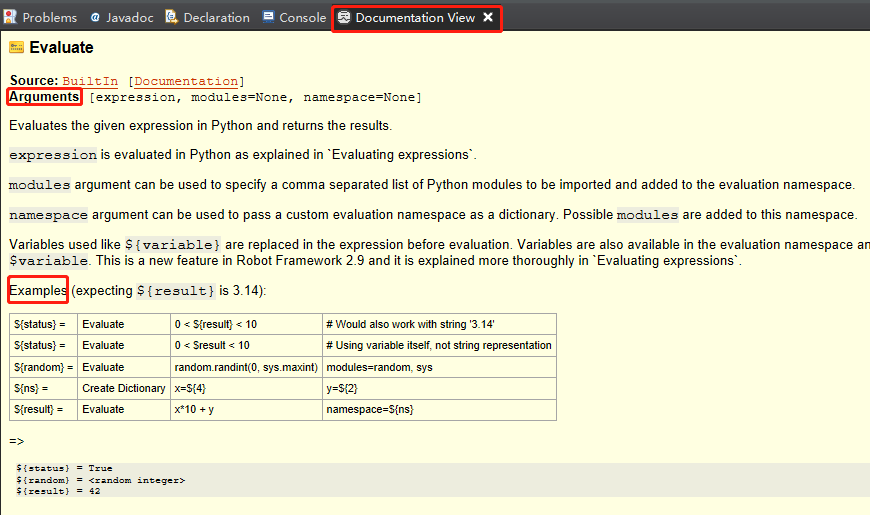Click the cell '0 < ${result} < 10'
Image resolution: width=870 pixels, height=515 pixels.
point(246,324)
